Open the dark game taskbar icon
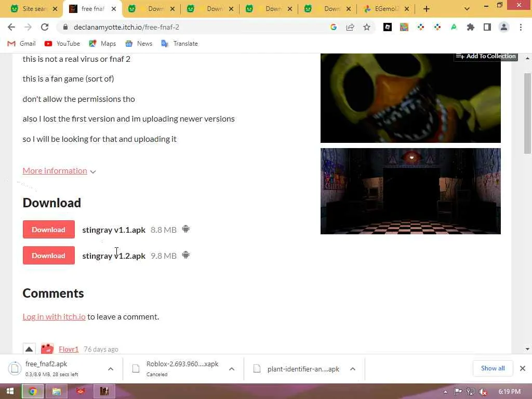Image resolution: width=532 pixels, height=399 pixels. (x=104, y=391)
